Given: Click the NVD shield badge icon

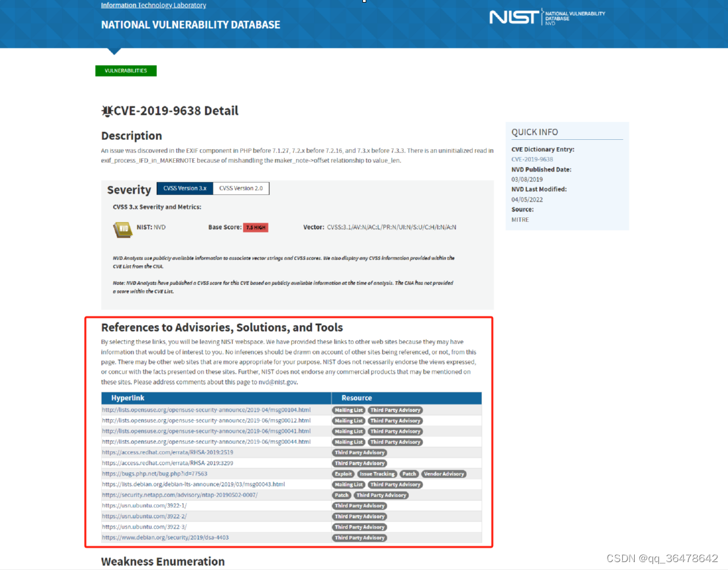Looking at the screenshot, I should pyautogui.click(x=123, y=229).
